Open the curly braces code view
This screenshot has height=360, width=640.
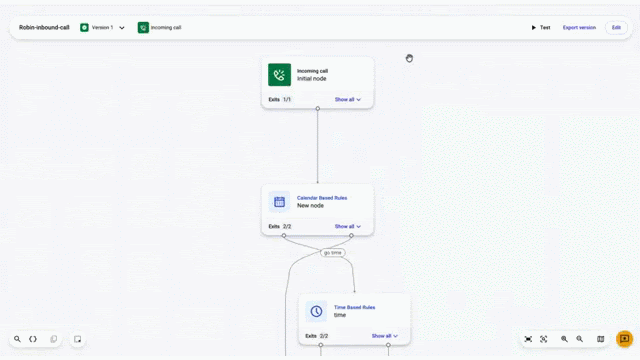[x=33, y=339]
